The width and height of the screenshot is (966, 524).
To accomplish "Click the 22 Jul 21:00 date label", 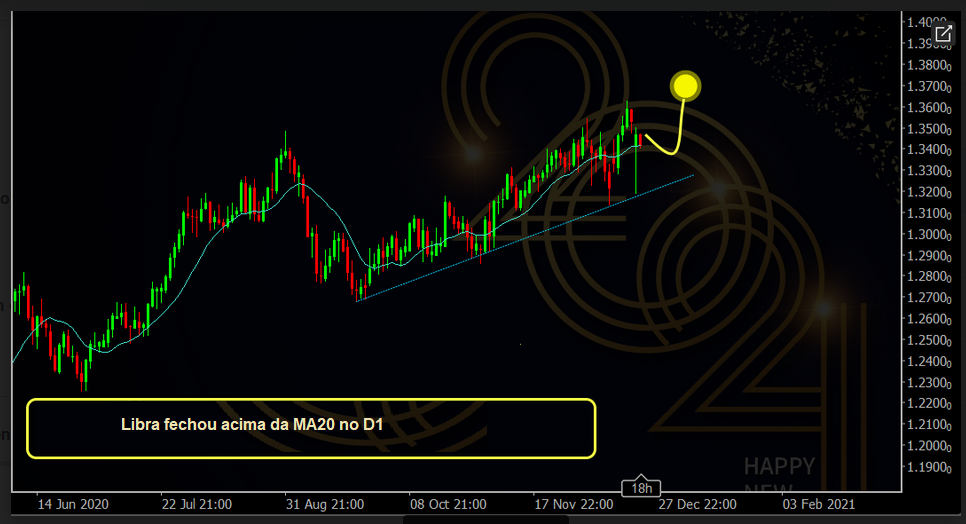I will click(197, 503).
